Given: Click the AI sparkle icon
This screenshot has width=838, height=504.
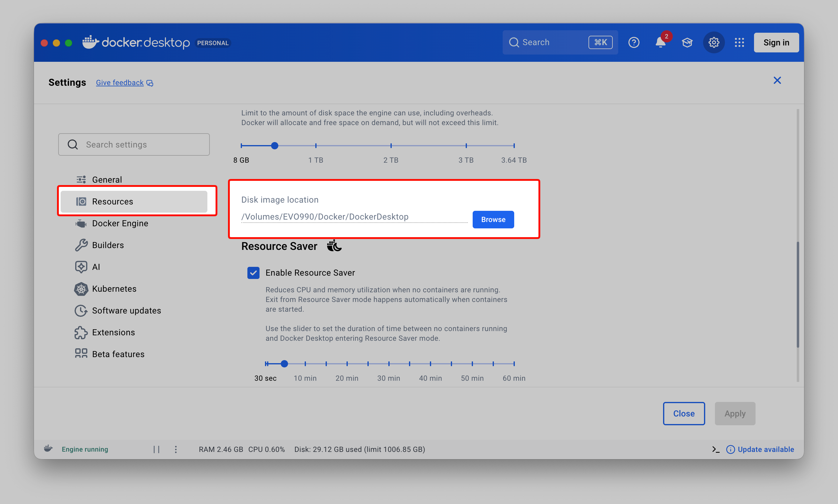Looking at the screenshot, I should tap(81, 267).
